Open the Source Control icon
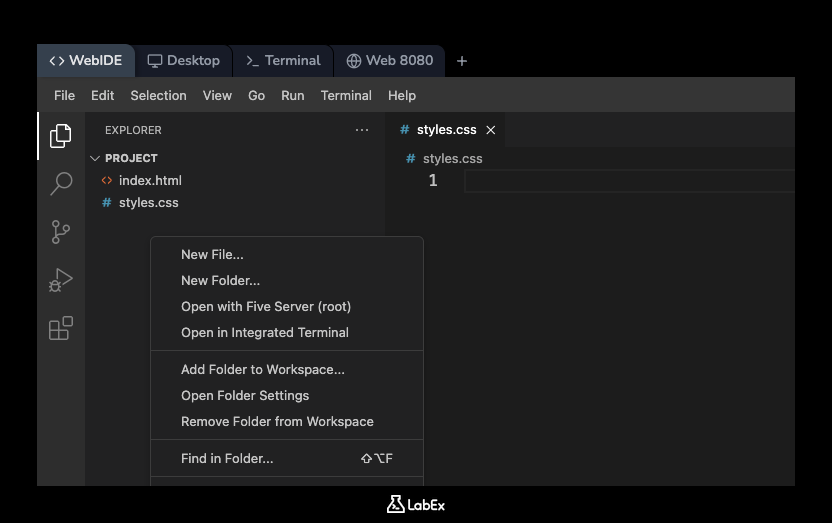832x523 pixels. [x=61, y=232]
